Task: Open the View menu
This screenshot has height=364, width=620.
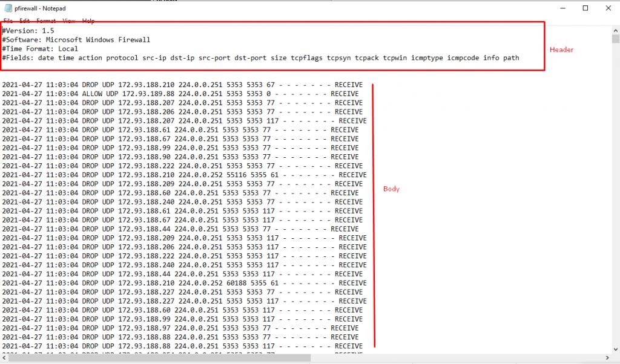Action: 69,21
